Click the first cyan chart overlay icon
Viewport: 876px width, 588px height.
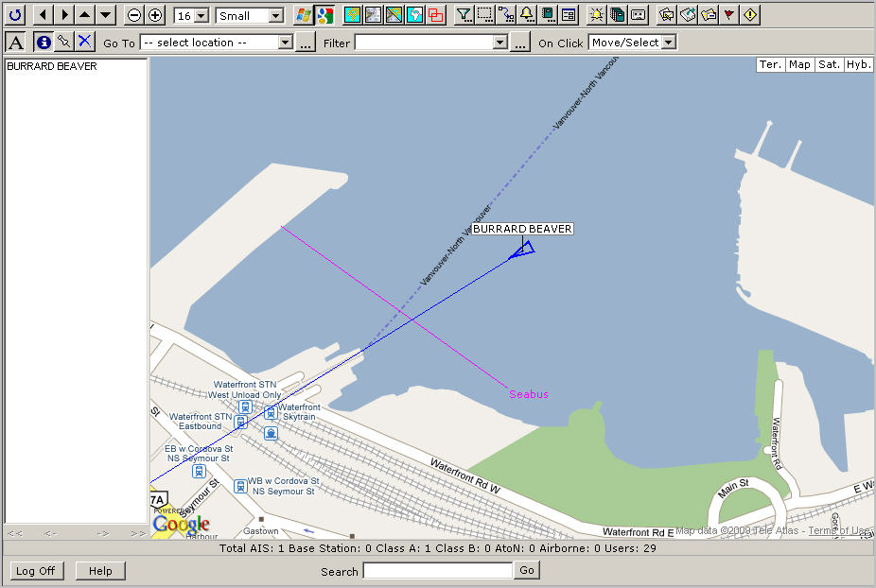pos(352,15)
